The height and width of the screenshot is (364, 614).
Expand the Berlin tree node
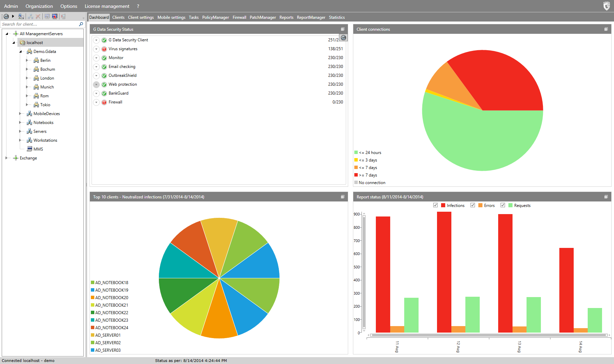(27, 60)
